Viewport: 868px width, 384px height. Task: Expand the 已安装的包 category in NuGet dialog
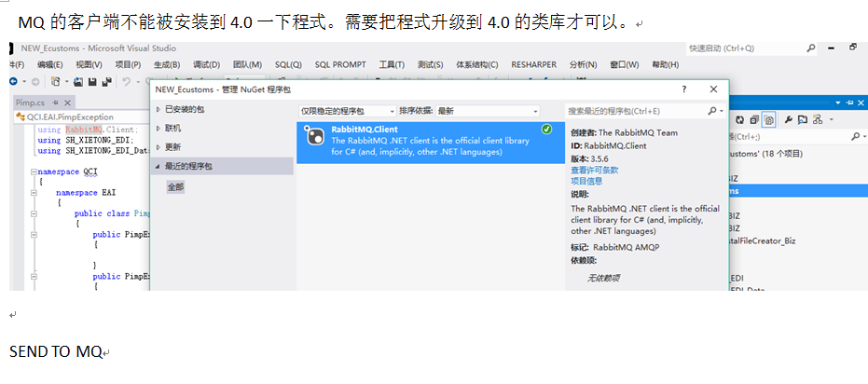pos(158,110)
